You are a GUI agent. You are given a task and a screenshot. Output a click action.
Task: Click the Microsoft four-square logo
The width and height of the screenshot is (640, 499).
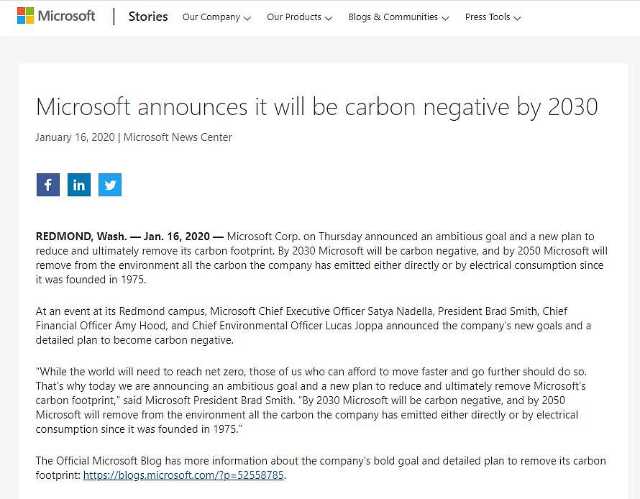(x=26, y=17)
